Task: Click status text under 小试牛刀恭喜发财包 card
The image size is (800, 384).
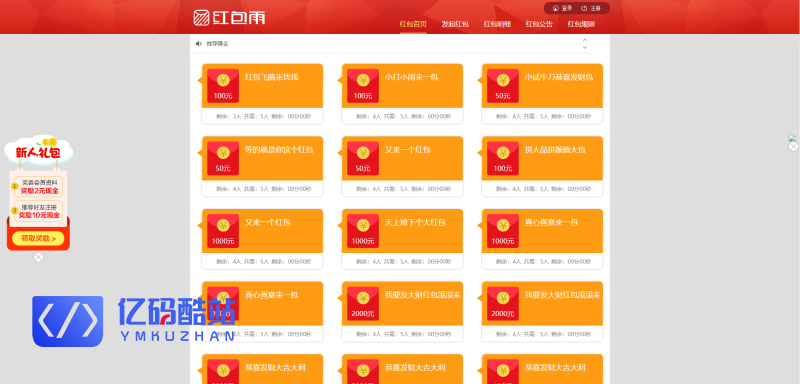Action: (543, 117)
